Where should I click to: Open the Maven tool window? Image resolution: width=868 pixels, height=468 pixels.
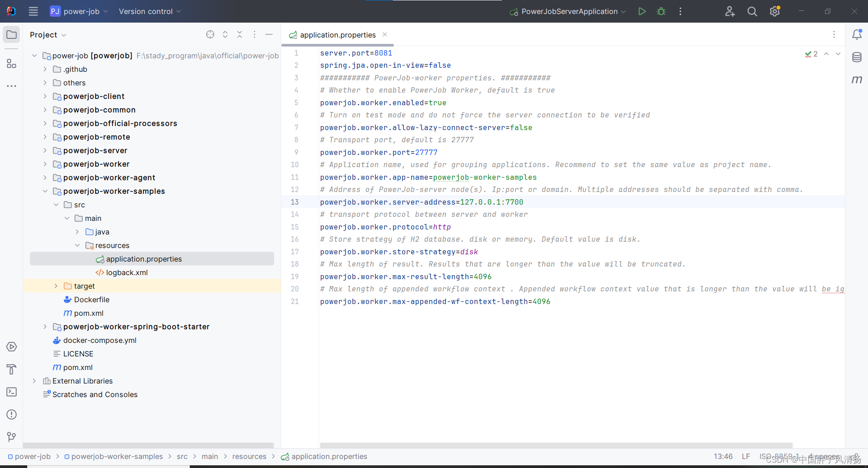tap(857, 80)
